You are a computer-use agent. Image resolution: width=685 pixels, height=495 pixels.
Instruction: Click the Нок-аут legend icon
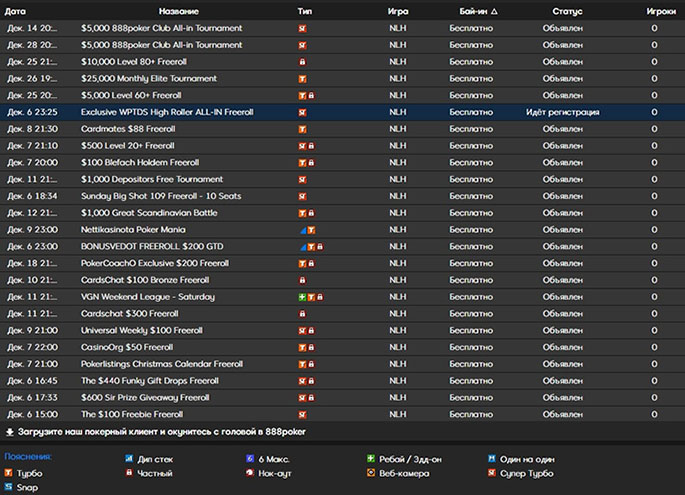(250, 472)
